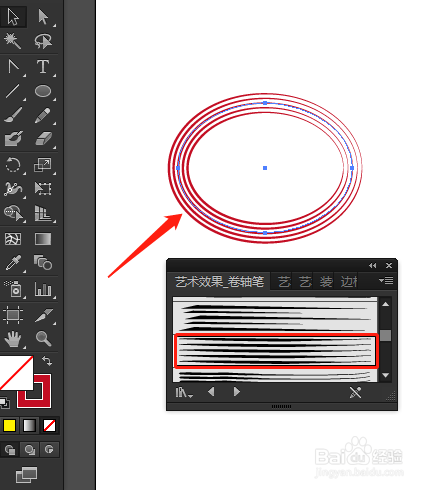432x490 pixels.
Task: Select the Hand tool
Action: [13, 339]
